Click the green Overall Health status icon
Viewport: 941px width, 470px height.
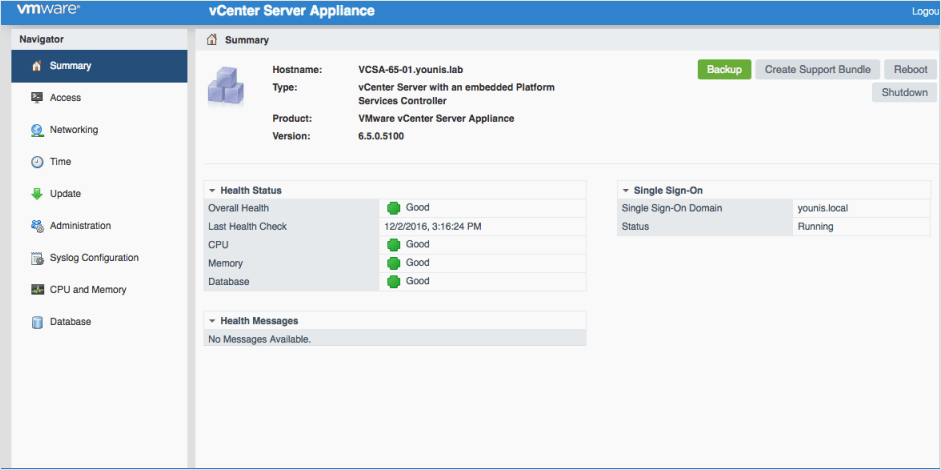tap(394, 208)
